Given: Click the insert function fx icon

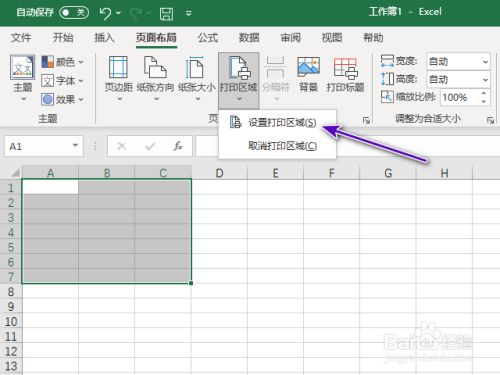Looking at the screenshot, I should [178, 146].
